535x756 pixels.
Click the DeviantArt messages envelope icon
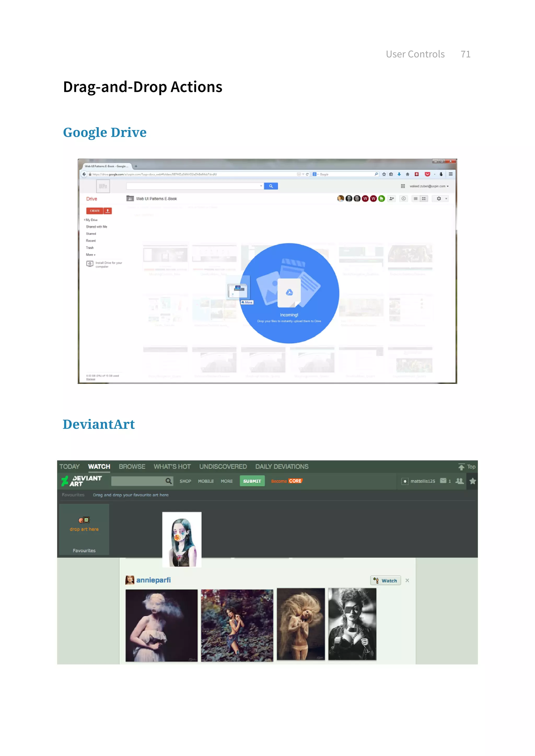[x=443, y=481]
